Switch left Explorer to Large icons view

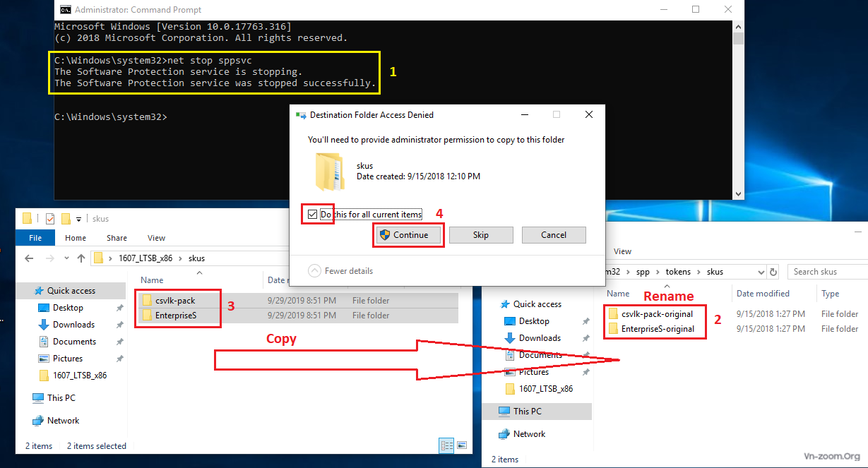pyautogui.click(x=462, y=445)
